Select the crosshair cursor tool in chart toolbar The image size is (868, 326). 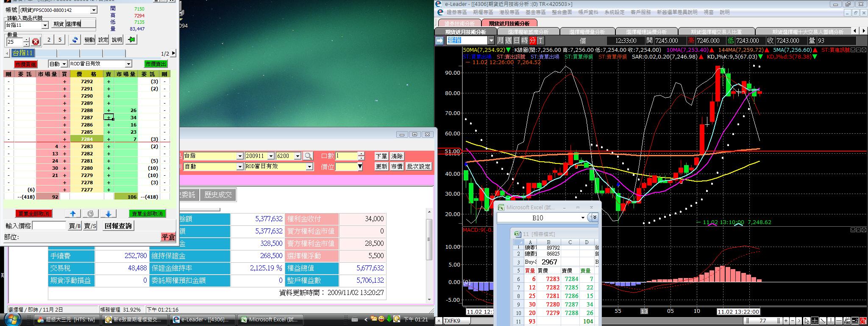(x=815, y=321)
